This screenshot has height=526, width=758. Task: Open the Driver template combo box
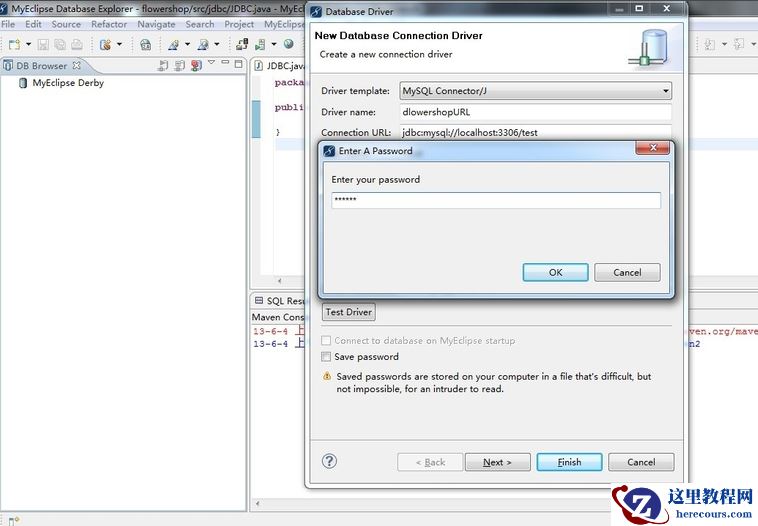point(536,91)
